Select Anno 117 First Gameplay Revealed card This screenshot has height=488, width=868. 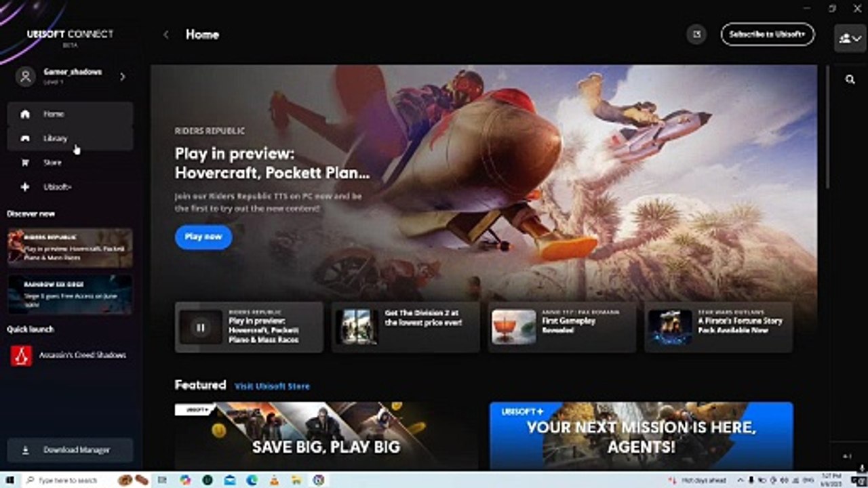(562, 327)
